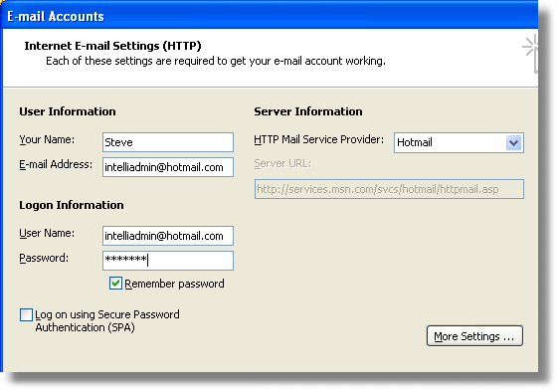Click the Remember password label text
This screenshot has width=558, height=392.
(174, 284)
